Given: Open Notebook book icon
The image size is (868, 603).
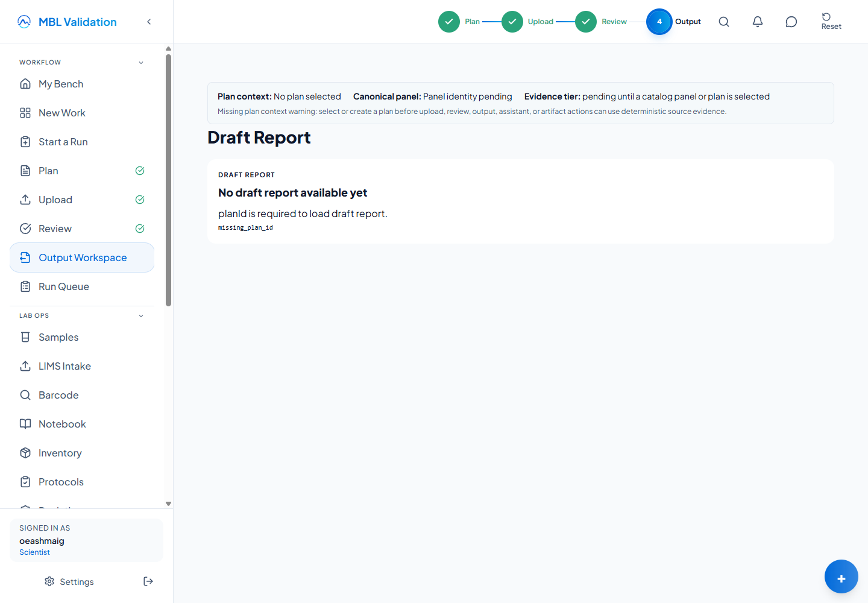Looking at the screenshot, I should [x=25, y=424].
